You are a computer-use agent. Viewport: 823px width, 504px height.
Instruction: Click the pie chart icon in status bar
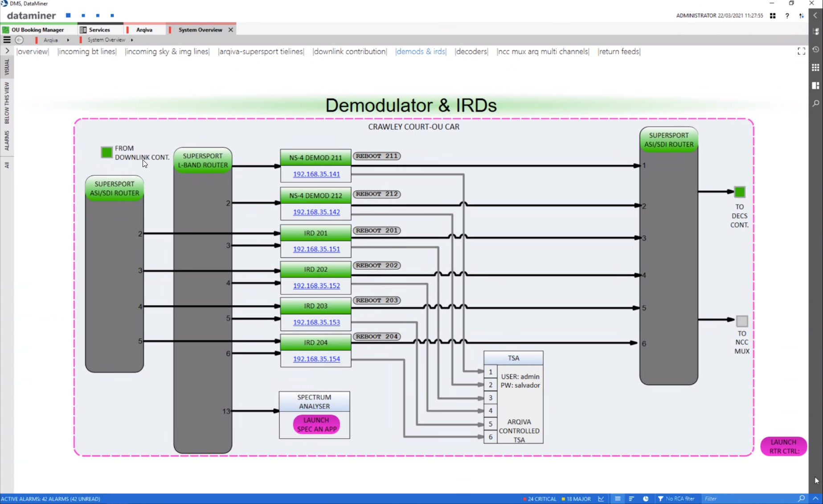[x=646, y=499]
